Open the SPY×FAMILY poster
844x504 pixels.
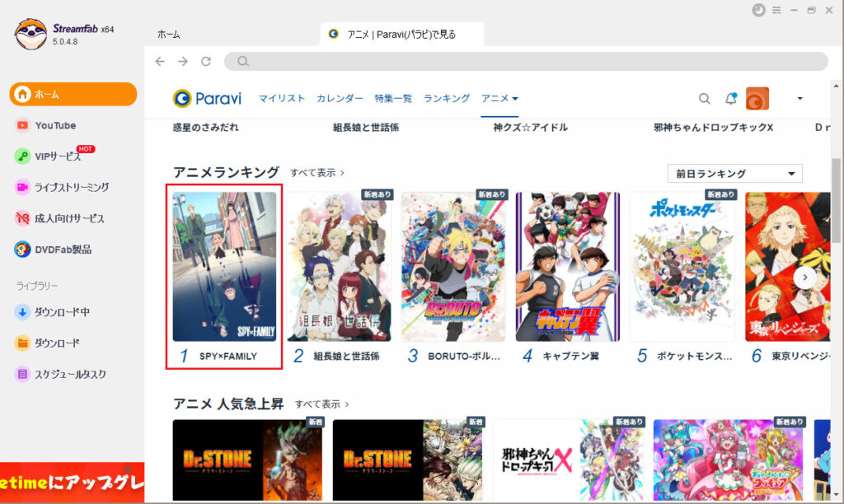tap(224, 267)
